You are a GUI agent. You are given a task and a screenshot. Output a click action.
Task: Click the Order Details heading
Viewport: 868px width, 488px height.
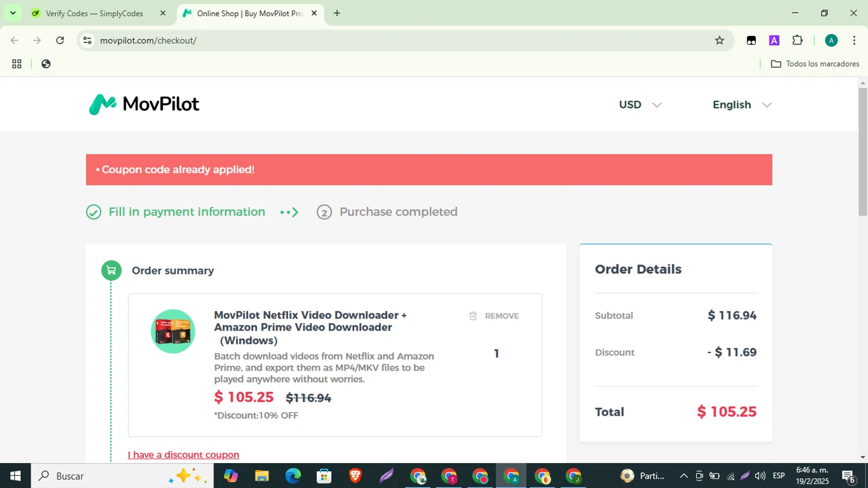click(638, 269)
